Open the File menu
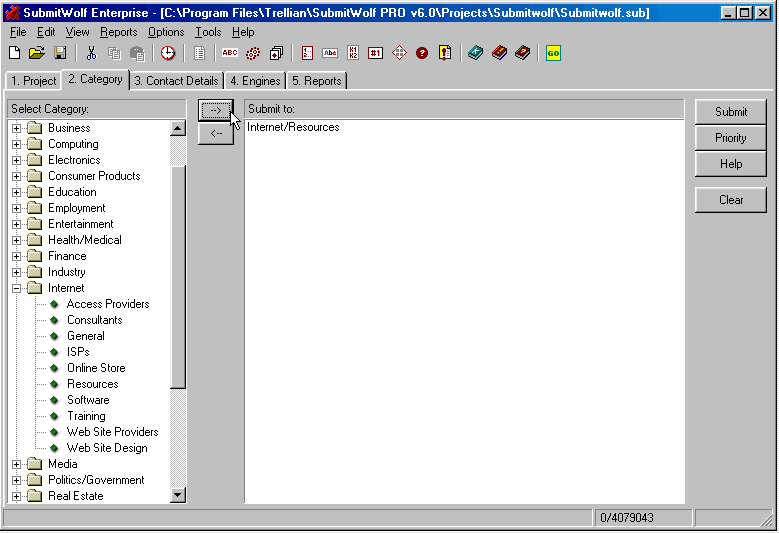Screen dimensions: 779x533 click(x=18, y=32)
